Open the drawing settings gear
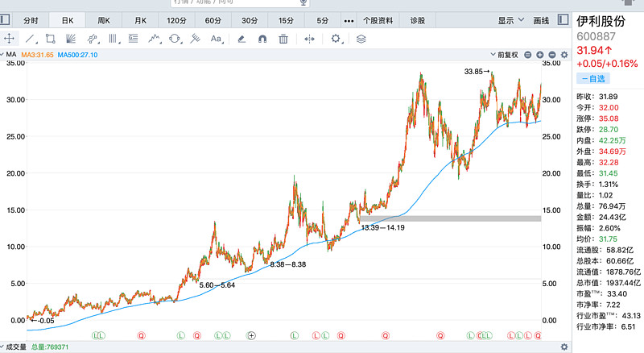This screenshot has width=644, height=353. [x=336, y=38]
